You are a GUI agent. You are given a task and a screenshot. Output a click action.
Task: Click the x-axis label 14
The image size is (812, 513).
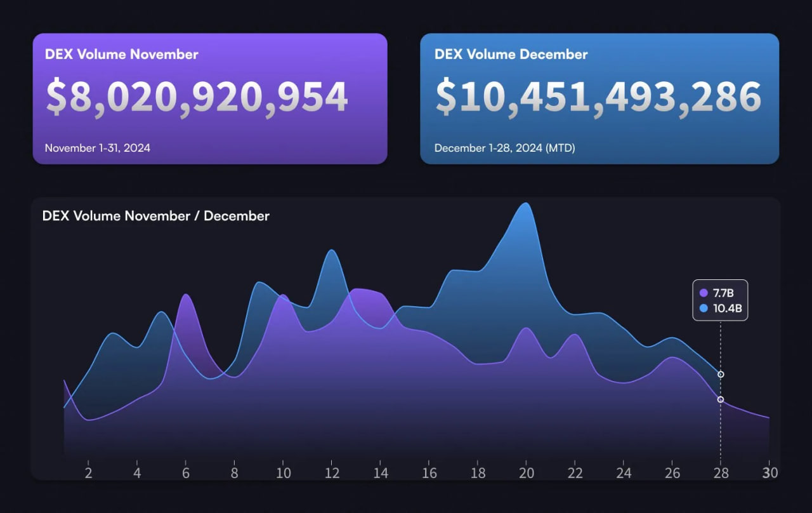coord(381,473)
